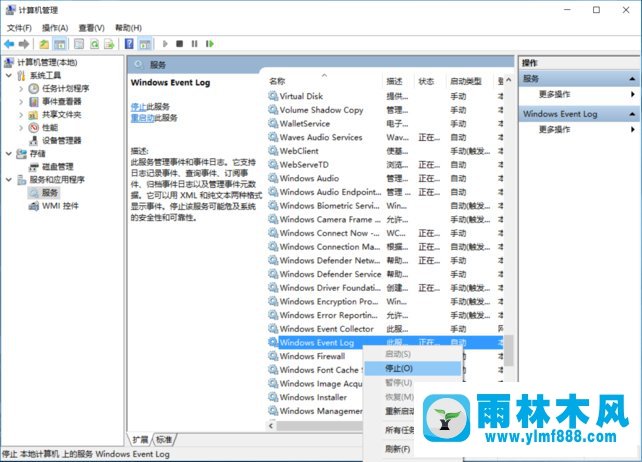Viewport: 642px width, 462px height.
Task: Collapse the 服务 section in actions pane
Action: pyautogui.click(x=632, y=79)
